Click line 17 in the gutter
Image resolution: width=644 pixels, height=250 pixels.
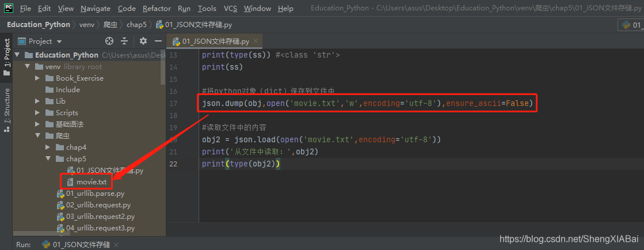tap(173, 103)
